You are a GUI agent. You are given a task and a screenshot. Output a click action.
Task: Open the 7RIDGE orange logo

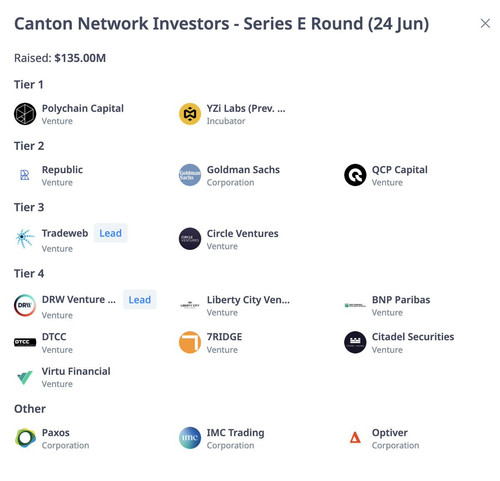190,342
